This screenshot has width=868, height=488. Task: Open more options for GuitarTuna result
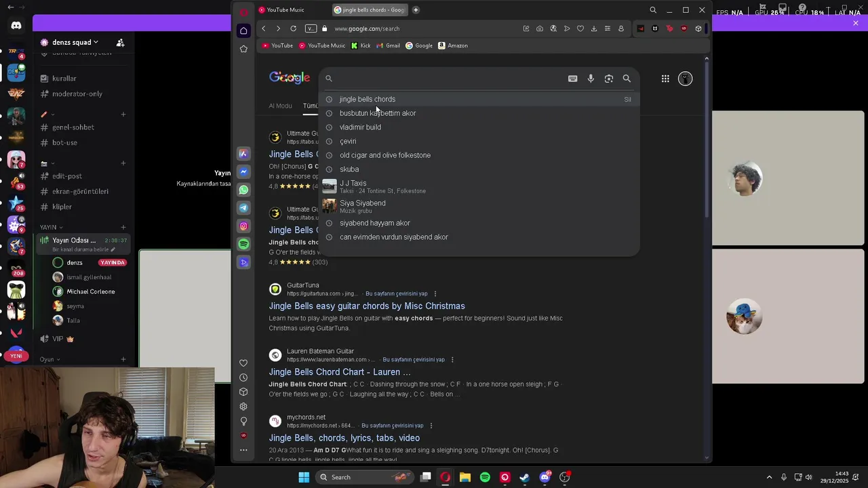click(x=435, y=293)
